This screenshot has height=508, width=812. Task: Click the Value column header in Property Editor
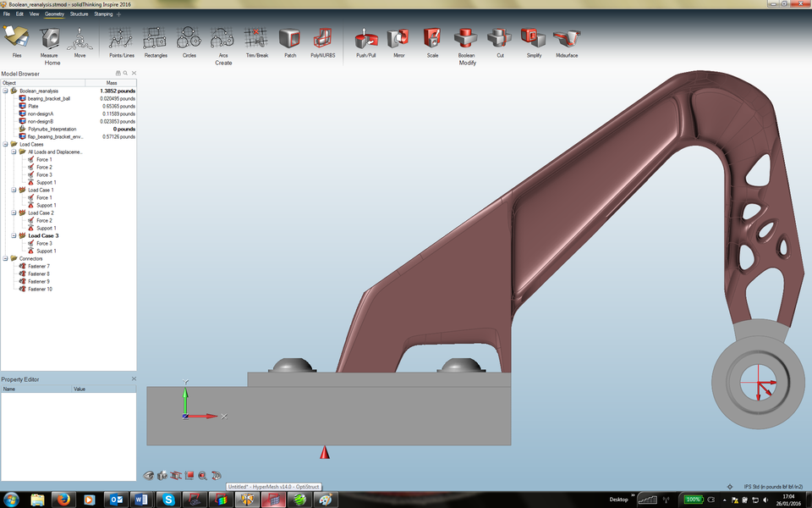[103, 389]
